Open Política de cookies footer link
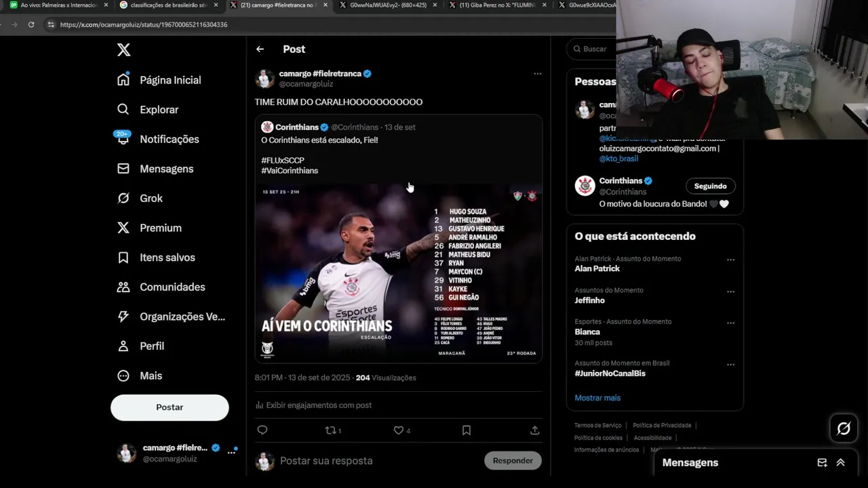 tap(598, 438)
